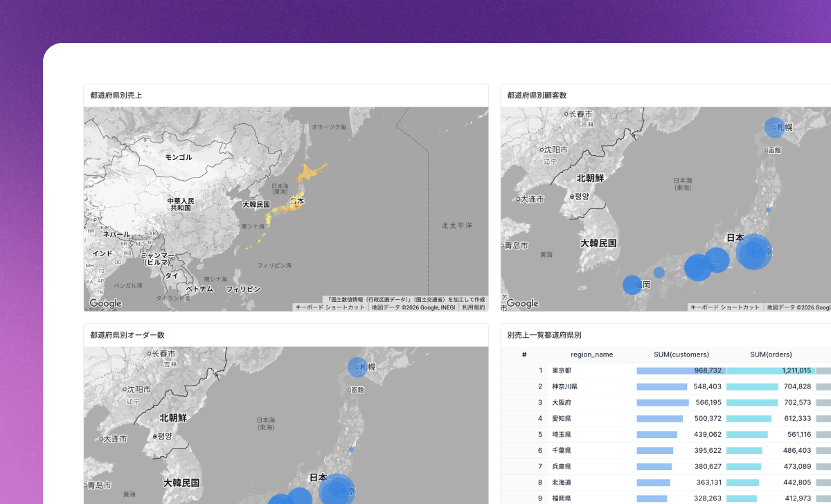Viewport: 831px width, 504px height.
Task: Click モンゴル label on 都道府県別売上 map
Action: pos(179,157)
